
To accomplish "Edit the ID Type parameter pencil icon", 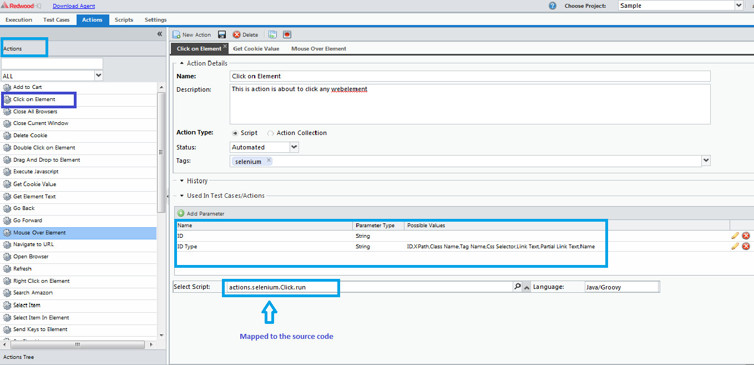I will (x=734, y=246).
